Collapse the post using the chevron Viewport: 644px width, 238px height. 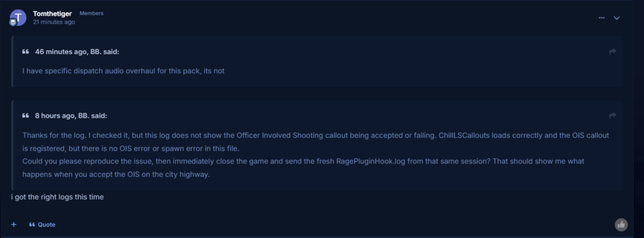pos(616,18)
